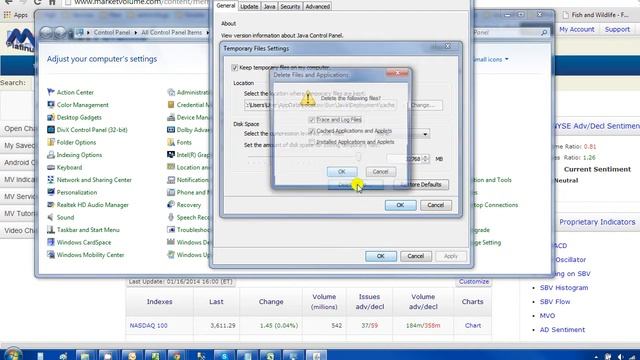Toggle Cached Applications and Applets checkbox
Screen dimensions: 640x360
tap(312, 131)
